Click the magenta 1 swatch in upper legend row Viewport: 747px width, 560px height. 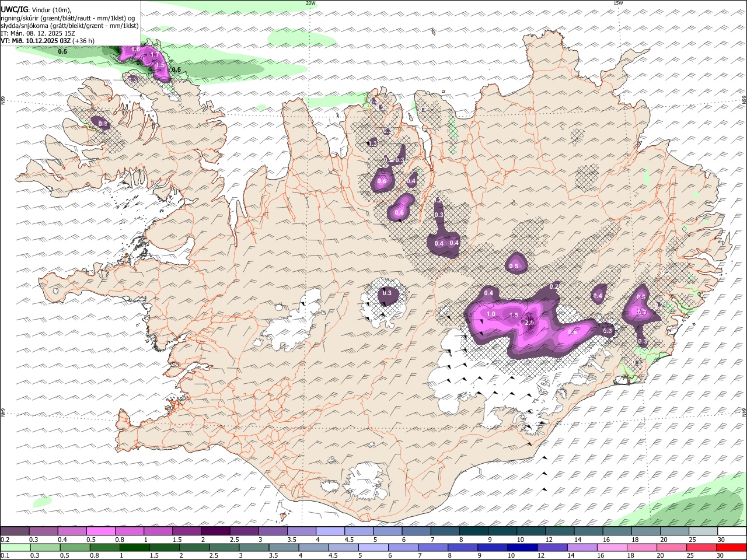tap(158, 531)
